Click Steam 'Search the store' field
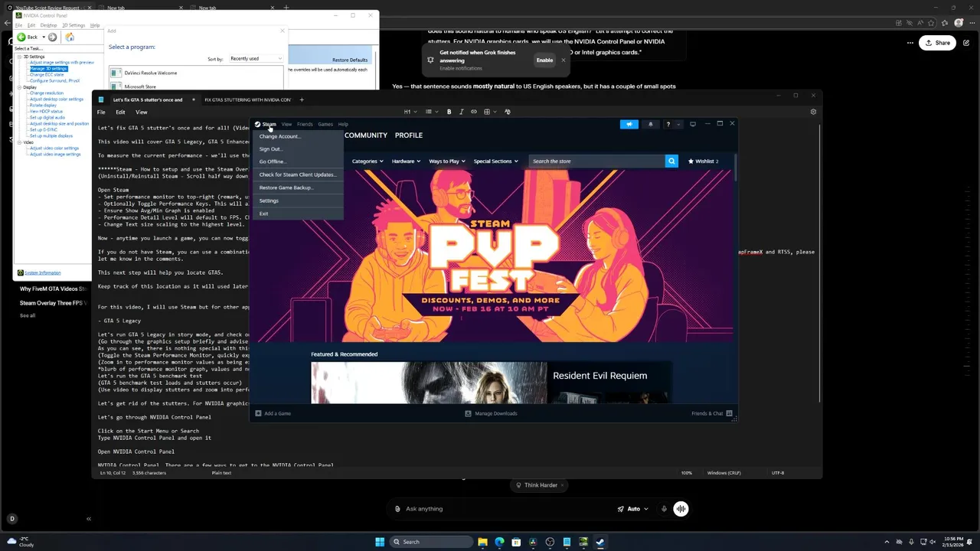The height and width of the screenshot is (551, 980). [597, 161]
